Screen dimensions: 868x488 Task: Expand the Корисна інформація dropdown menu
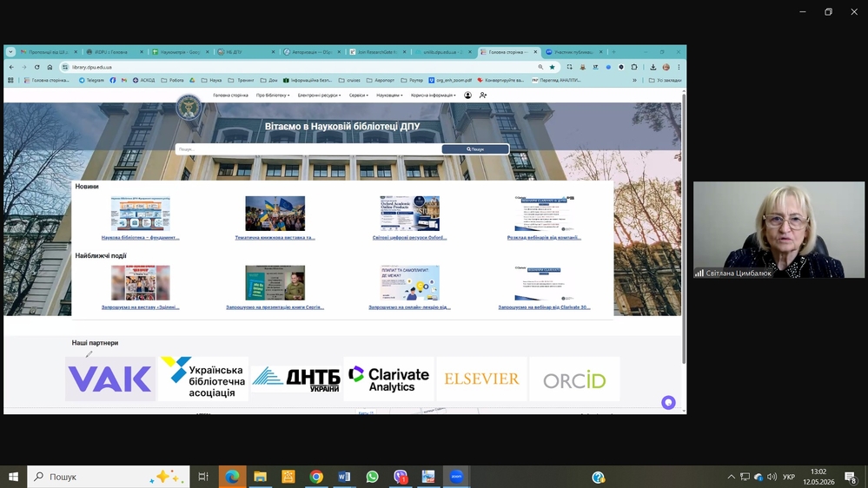tap(433, 96)
